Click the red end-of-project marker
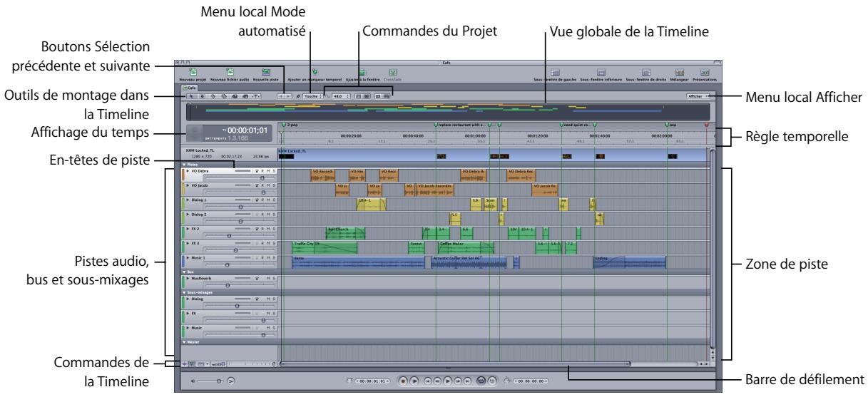The width and height of the screenshot is (868, 397). point(706,124)
